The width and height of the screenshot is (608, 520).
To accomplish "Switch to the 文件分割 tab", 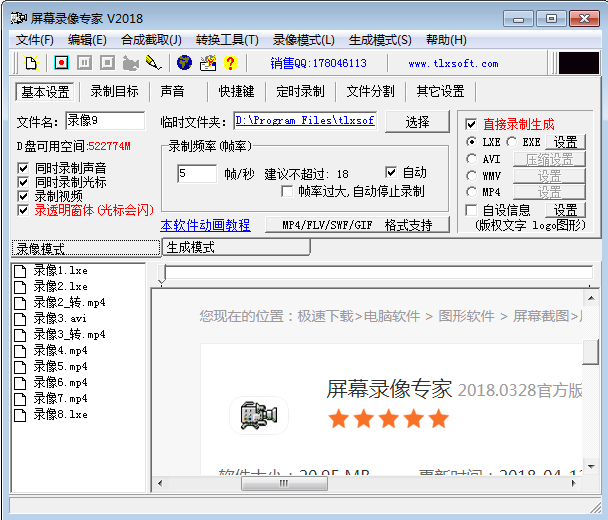I will click(x=370, y=92).
